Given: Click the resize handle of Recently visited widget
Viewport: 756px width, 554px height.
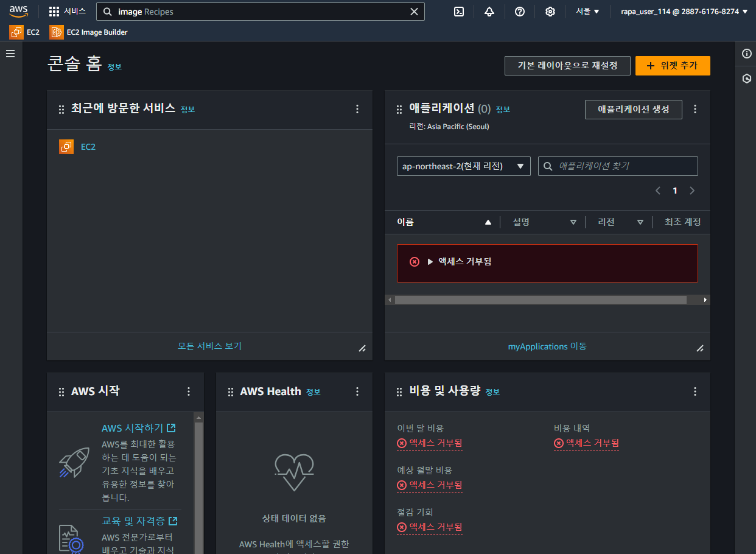Looking at the screenshot, I should [x=362, y=348].
